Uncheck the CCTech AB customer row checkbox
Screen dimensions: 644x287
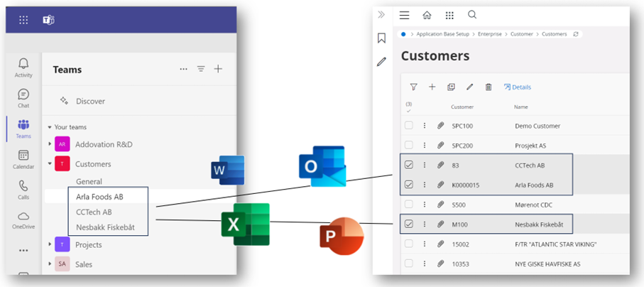click(x=409, y=165)
